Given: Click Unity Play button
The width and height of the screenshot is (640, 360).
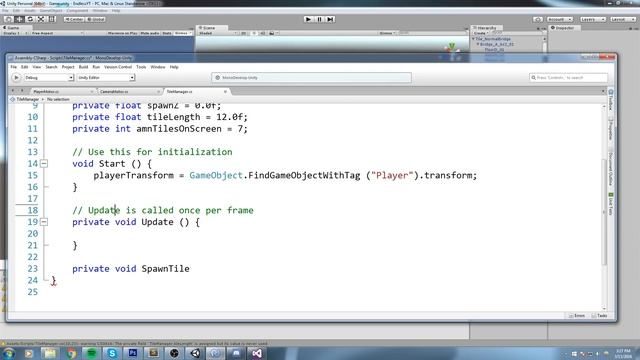Looking at the screenshot, I should click(309, 19).
